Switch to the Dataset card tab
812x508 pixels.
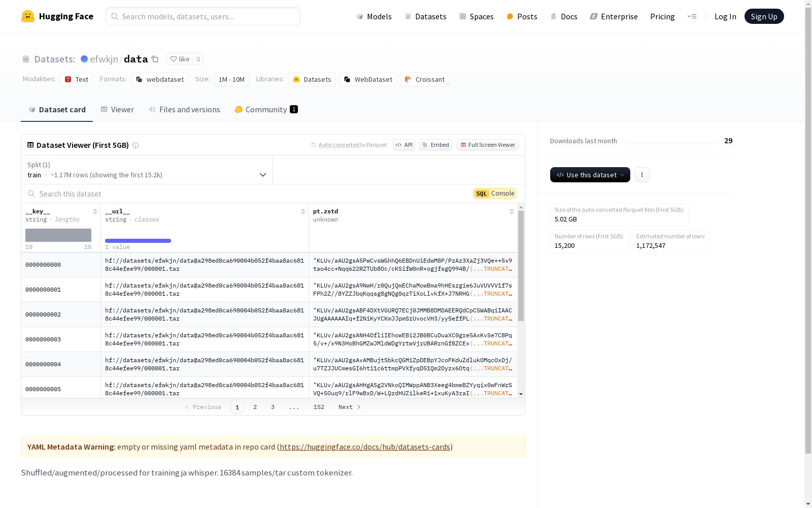pyautogui.click(x=57, y=110)
